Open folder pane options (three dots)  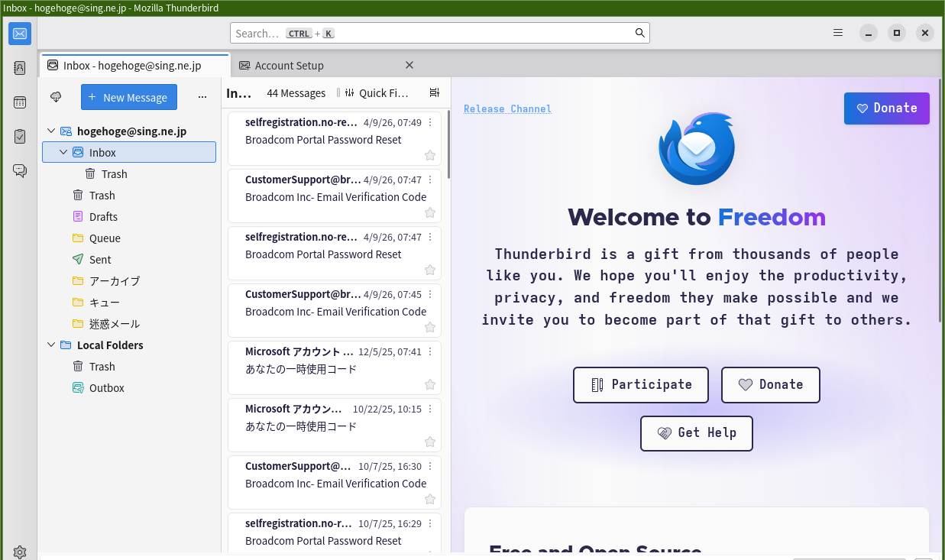[202, 97]
